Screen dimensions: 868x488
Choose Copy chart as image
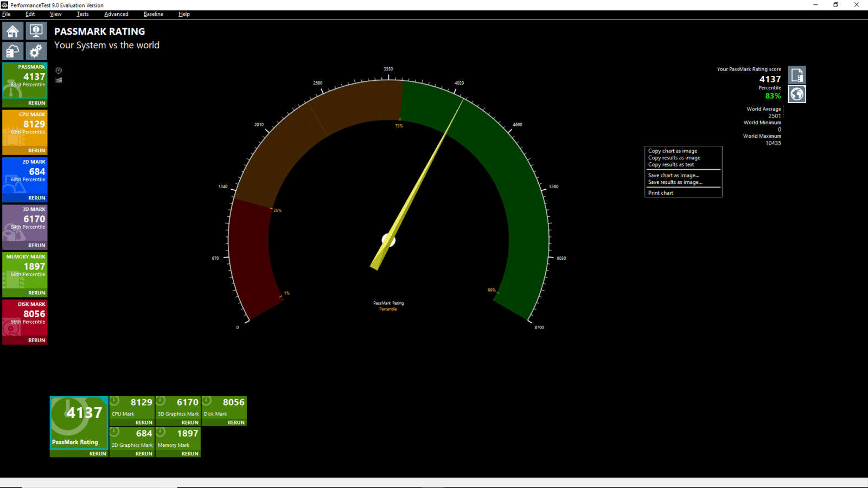click(673, 151)
